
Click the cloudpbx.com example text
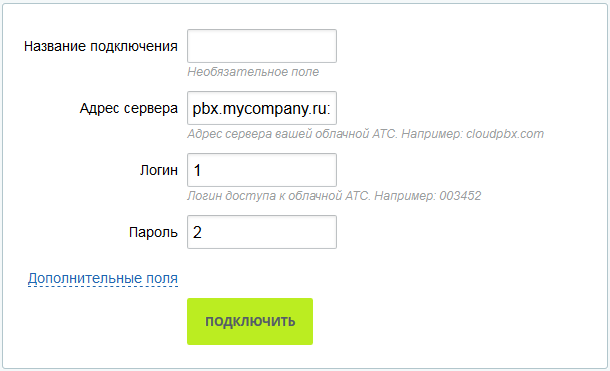(x=505, y=134)
